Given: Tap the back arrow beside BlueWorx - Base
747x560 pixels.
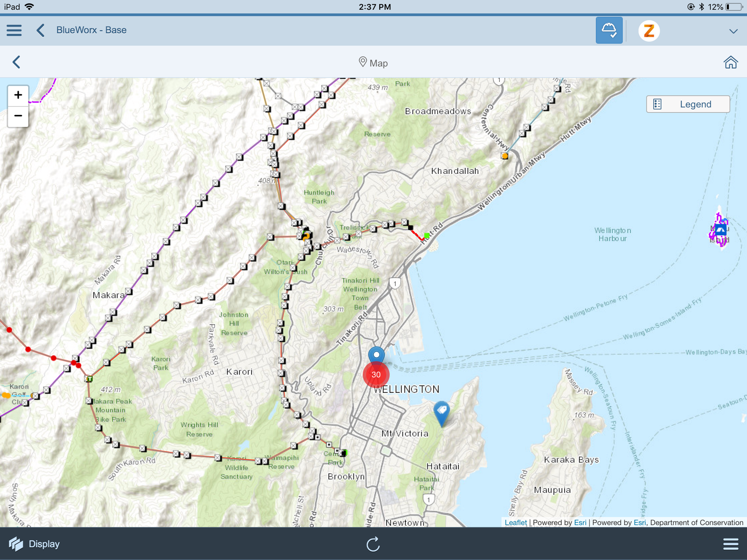Looking at the screenshot, I should tap(40, 30).
